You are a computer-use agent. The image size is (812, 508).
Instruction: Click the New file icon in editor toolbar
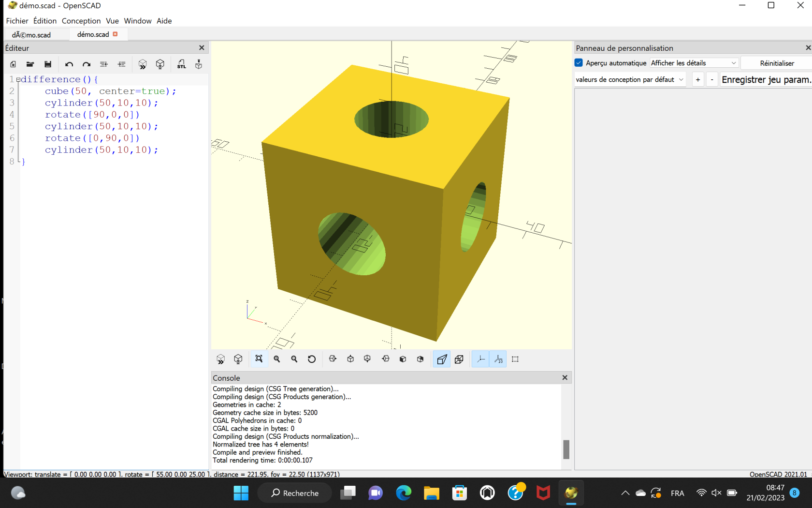tap(13, 64)
